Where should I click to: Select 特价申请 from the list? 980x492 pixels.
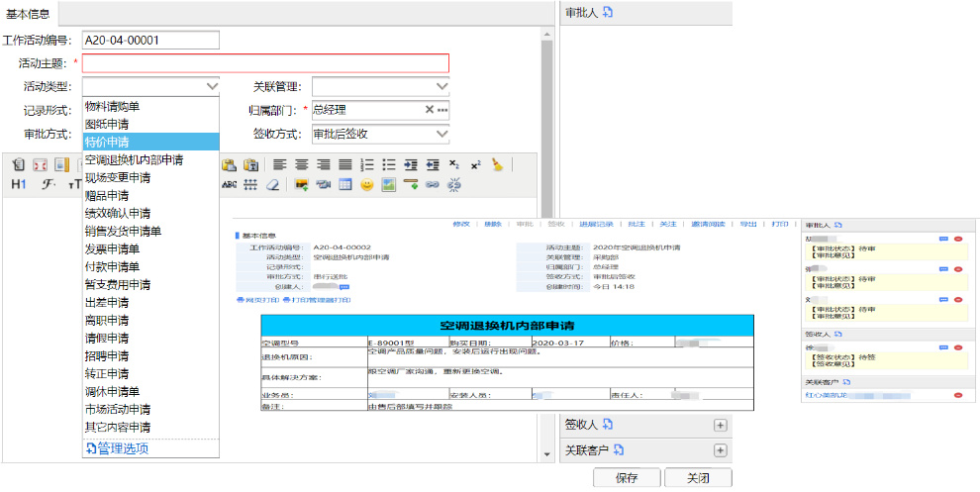tap(107, 142)
